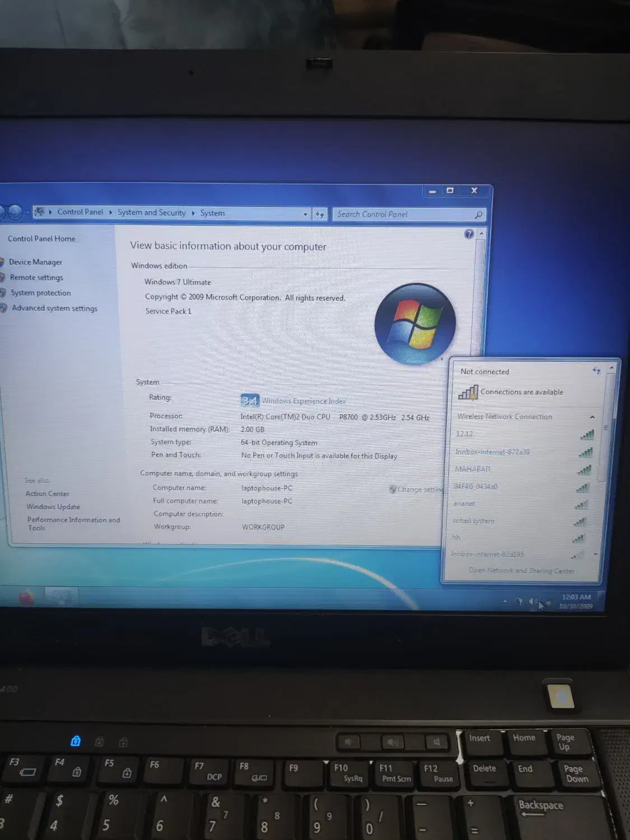
Task: Select the 04F4G_0434a0 network
Action: tap(521, 487)
